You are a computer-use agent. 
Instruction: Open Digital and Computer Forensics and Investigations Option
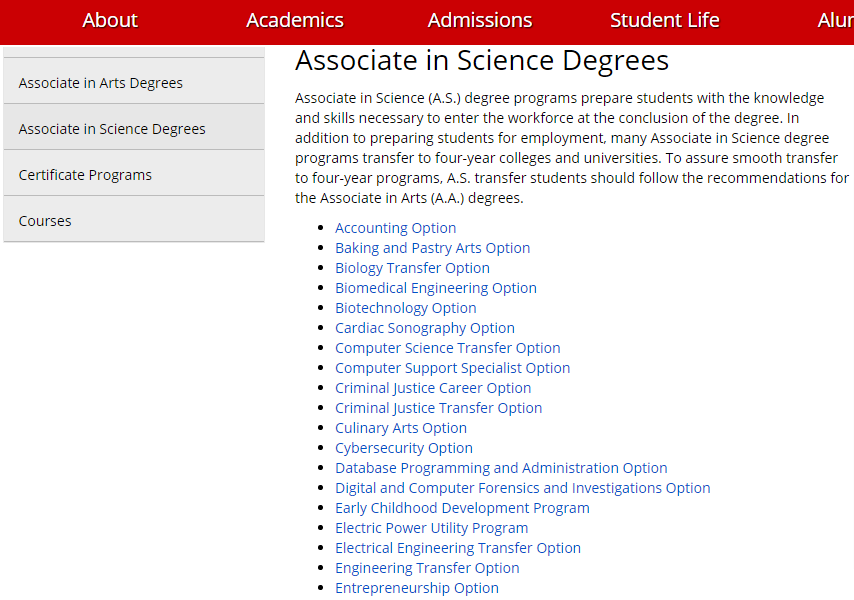coord(522,488)
